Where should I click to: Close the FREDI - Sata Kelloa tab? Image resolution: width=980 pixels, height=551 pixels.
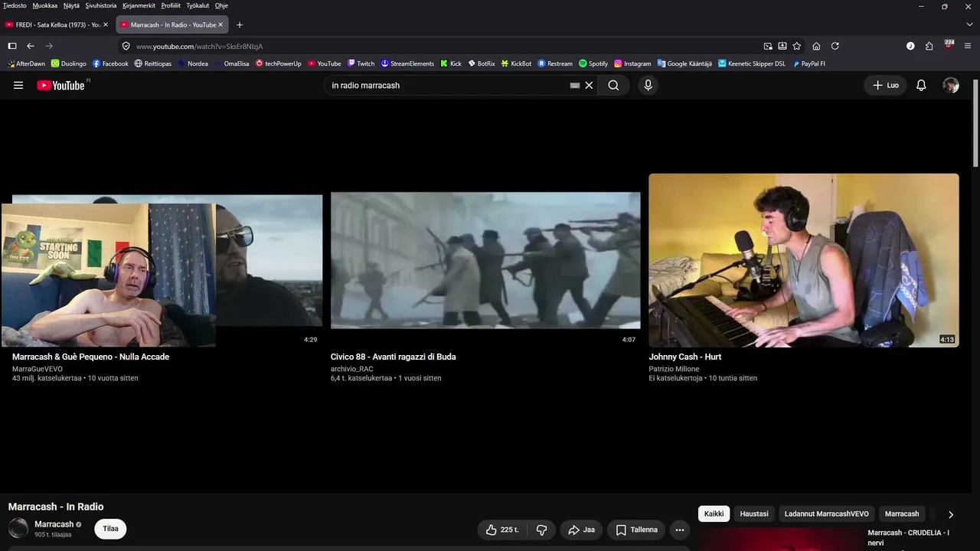point(106,24)
